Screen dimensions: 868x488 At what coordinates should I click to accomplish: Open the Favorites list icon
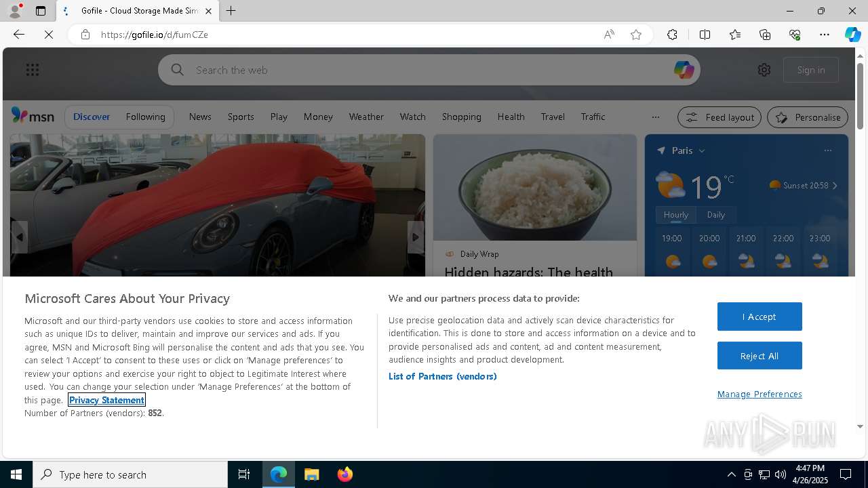click(735, 35)
